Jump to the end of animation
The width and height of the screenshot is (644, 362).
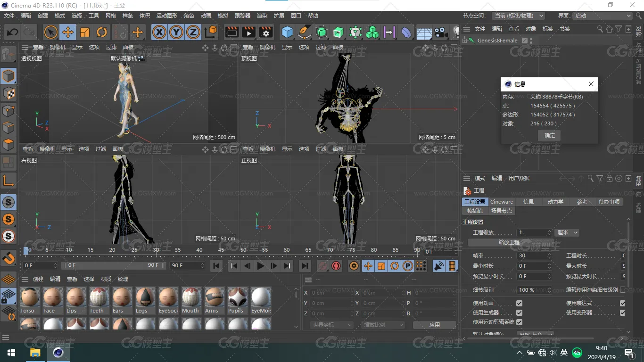pos(305,266)
